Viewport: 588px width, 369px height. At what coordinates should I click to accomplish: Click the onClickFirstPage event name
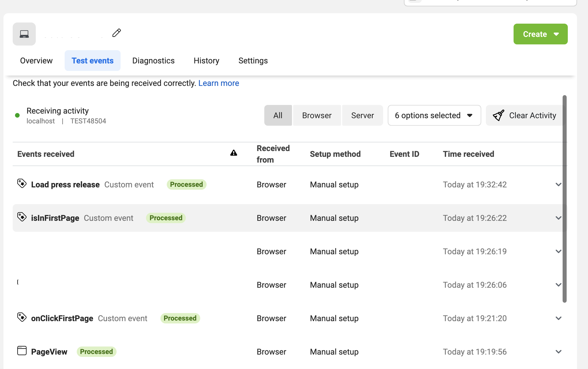[x=62, y=318]
